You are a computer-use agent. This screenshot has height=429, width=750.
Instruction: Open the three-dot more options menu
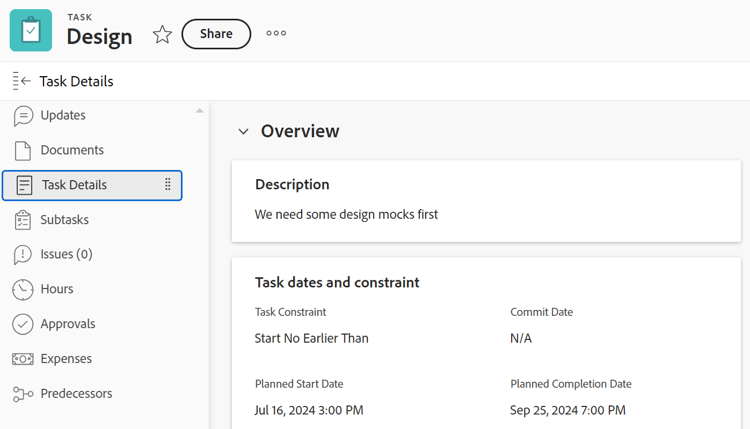(276, 33)
